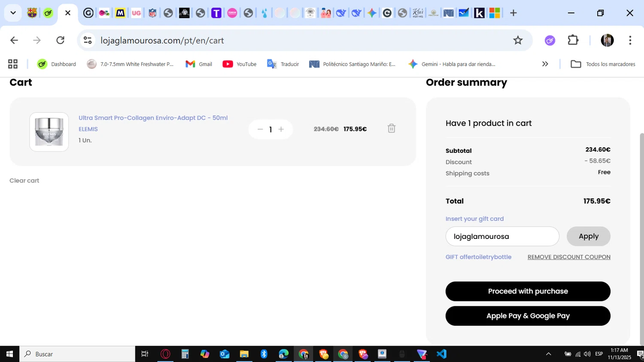Open the clock showing 1:17 AM

(x=620, y=354)
